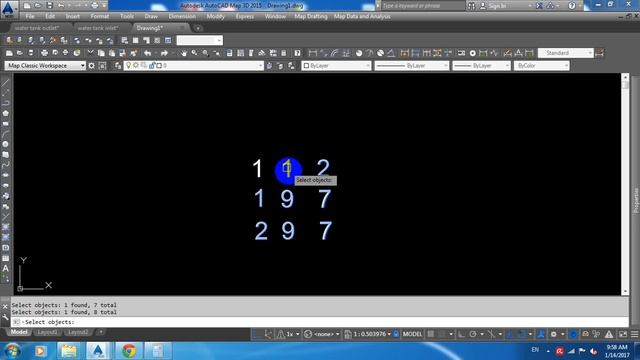The height and width of the screenshot is (360, 640).
Task: Open the Dimension menu
Action: (182, 17)
